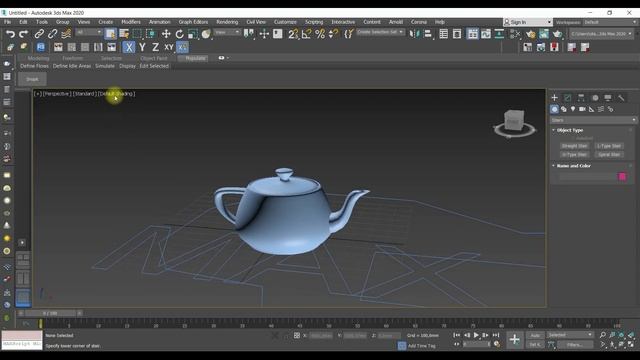Image resolution: width=640 pixels, height=360 pixels.
Task: Click the pink object color swatch
Action: (x=622, y=177)
